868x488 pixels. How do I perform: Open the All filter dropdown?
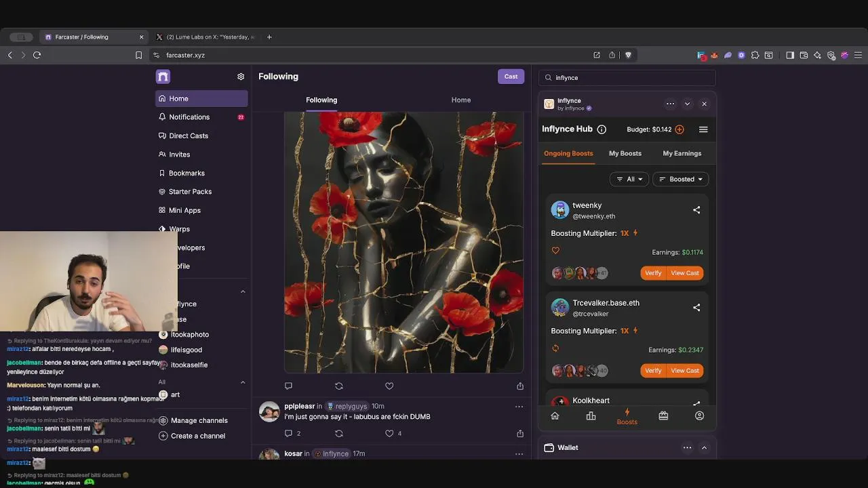(629, 179)
